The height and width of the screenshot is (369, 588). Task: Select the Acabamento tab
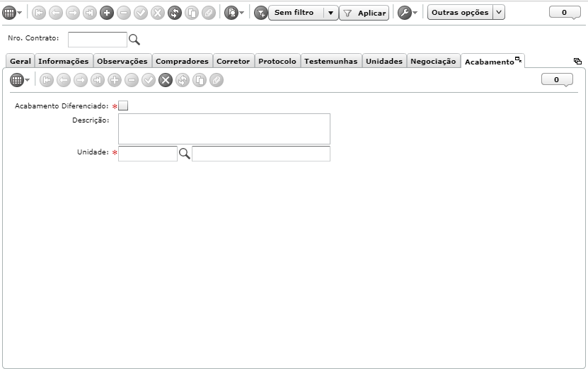pos(490,62)
